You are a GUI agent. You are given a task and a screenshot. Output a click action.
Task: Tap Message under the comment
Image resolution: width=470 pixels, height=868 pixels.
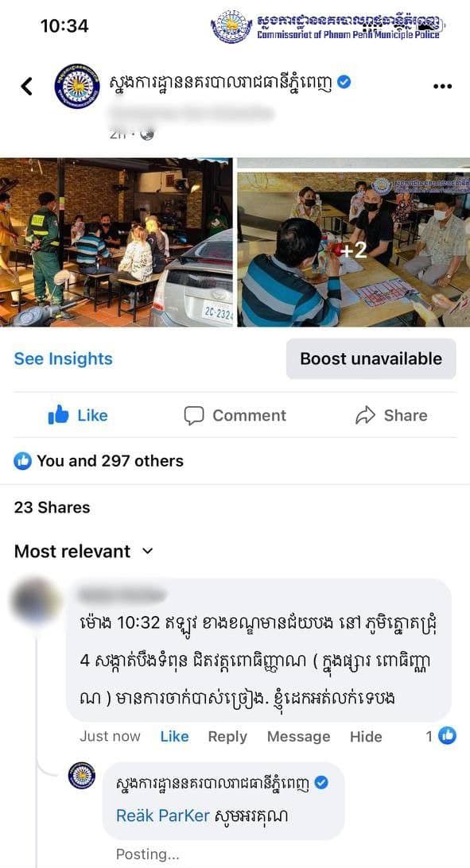[298, 737]
